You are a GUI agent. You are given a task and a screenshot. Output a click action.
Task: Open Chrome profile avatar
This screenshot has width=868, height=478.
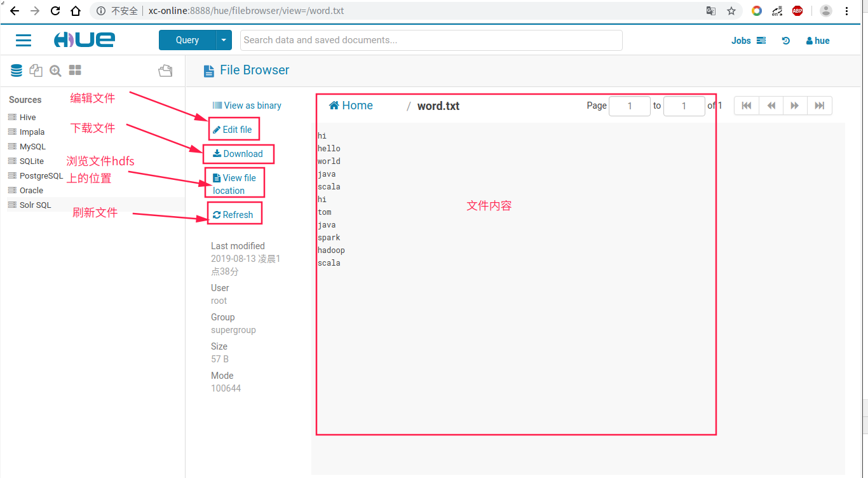pyautogui.click(x=826, y=11)
